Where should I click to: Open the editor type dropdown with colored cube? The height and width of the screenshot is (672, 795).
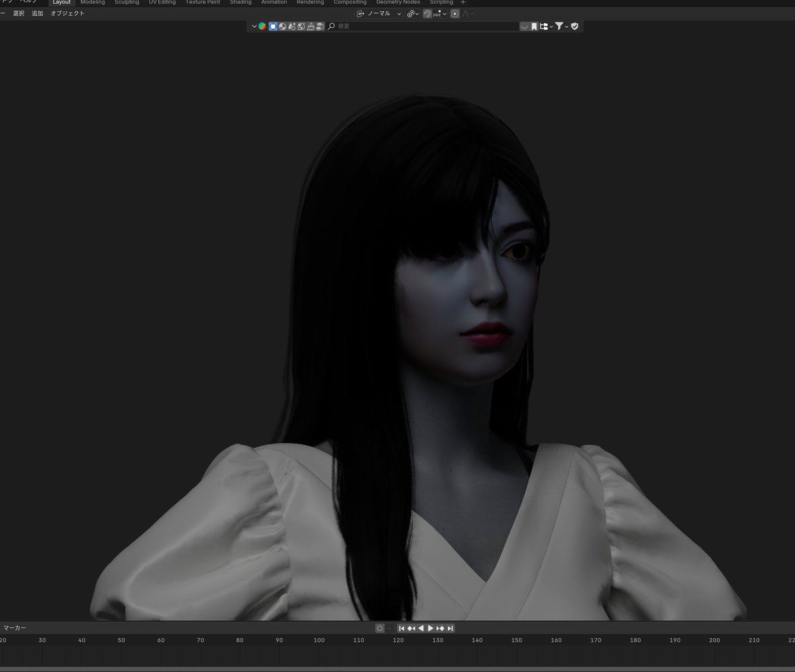click(259, 27)
